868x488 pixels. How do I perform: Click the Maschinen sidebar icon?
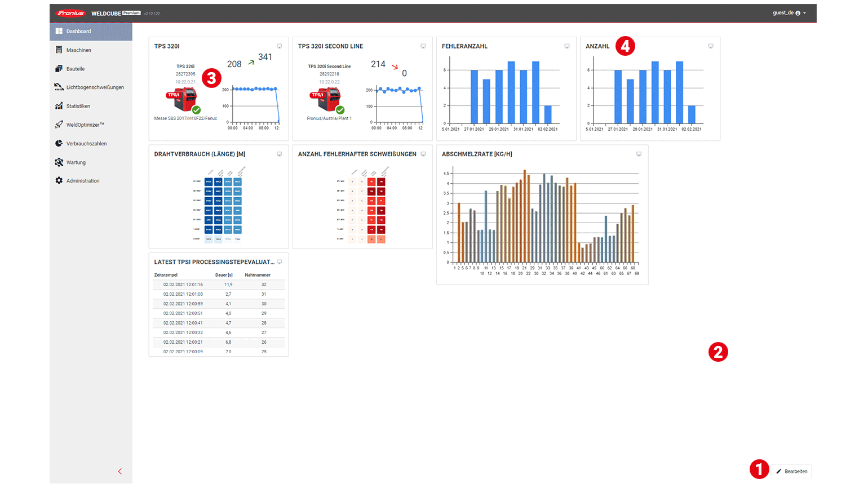click(59, 50)
